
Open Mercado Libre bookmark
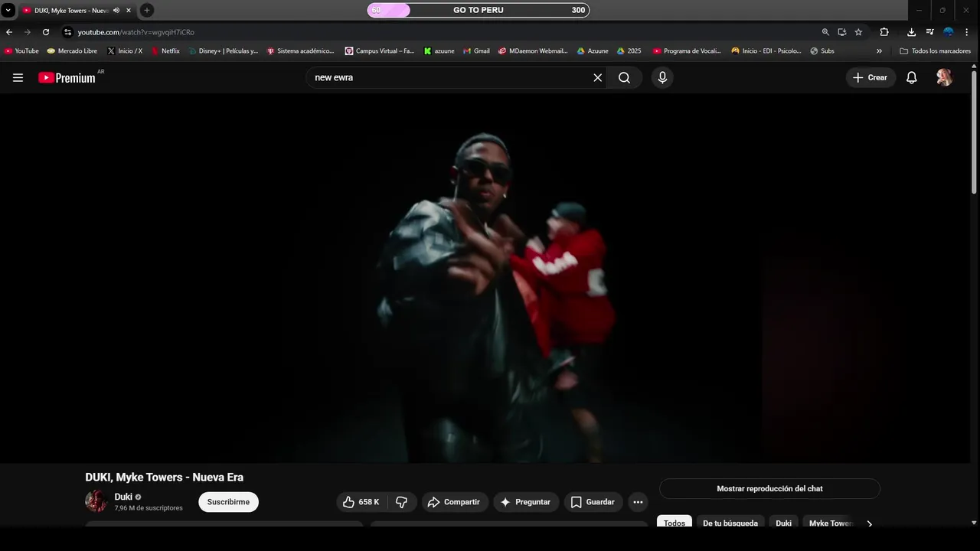click(x=72, y=51)
